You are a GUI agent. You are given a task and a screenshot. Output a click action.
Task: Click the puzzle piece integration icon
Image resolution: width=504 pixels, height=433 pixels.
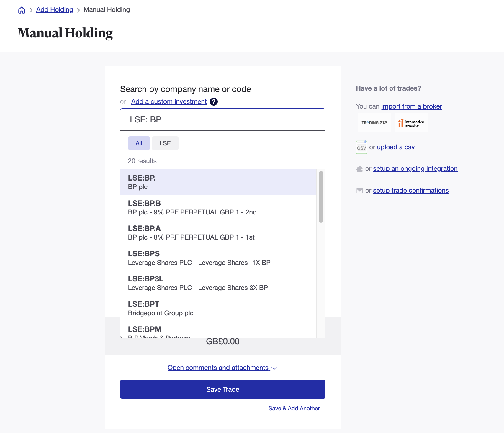click(359, 169)
